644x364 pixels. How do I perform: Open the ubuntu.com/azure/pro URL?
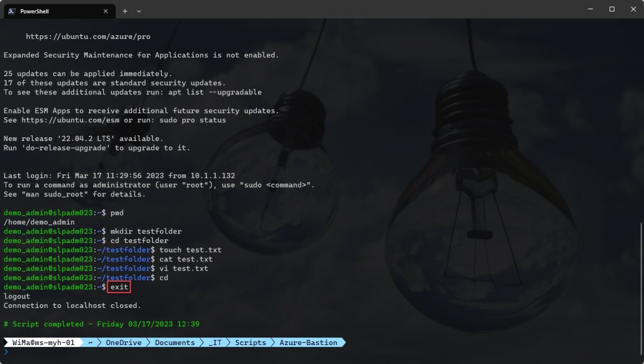coord(87,37)
